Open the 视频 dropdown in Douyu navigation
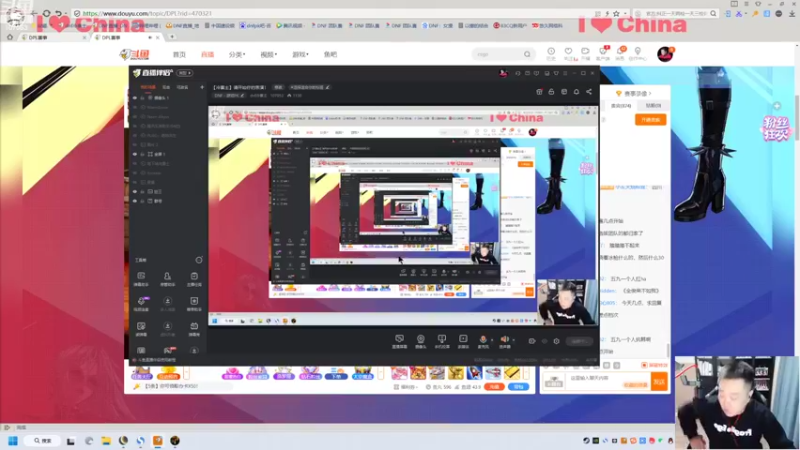This screenshot has width=800, height=450. [268, 54]
